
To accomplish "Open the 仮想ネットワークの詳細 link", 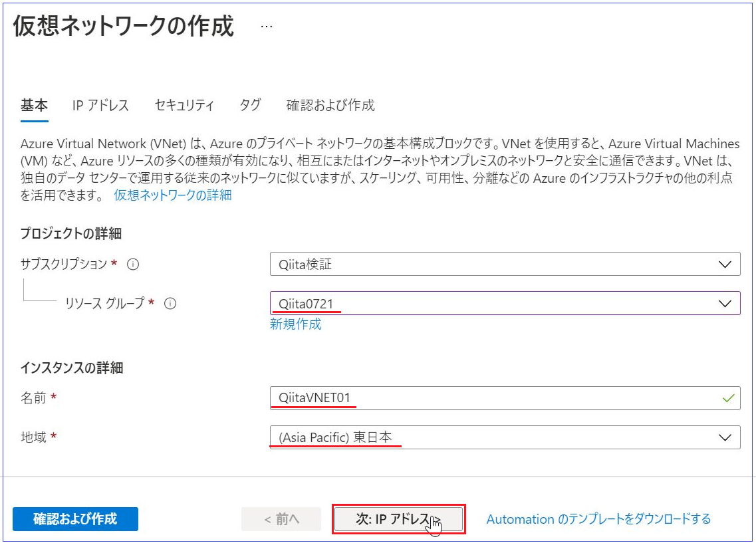I will [173, 195].
